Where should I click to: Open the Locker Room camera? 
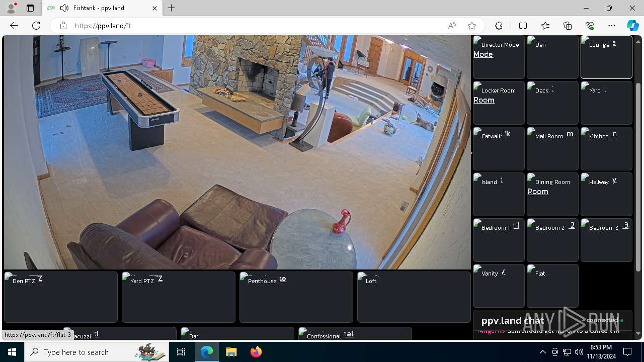(499, 103)
